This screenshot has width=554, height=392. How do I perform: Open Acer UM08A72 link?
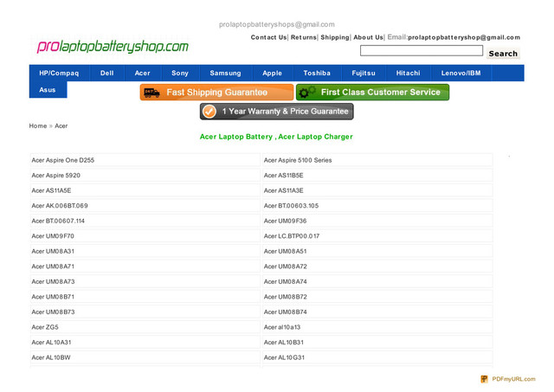click(285, 267)
